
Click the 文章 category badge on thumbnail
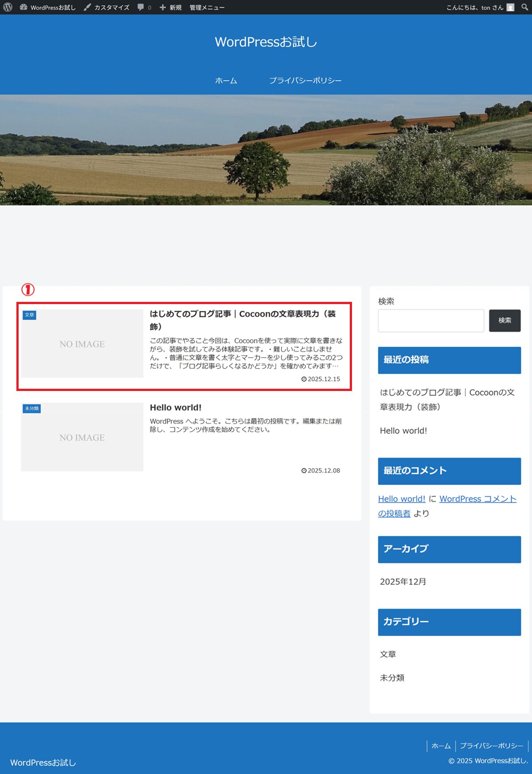(29, 315)
